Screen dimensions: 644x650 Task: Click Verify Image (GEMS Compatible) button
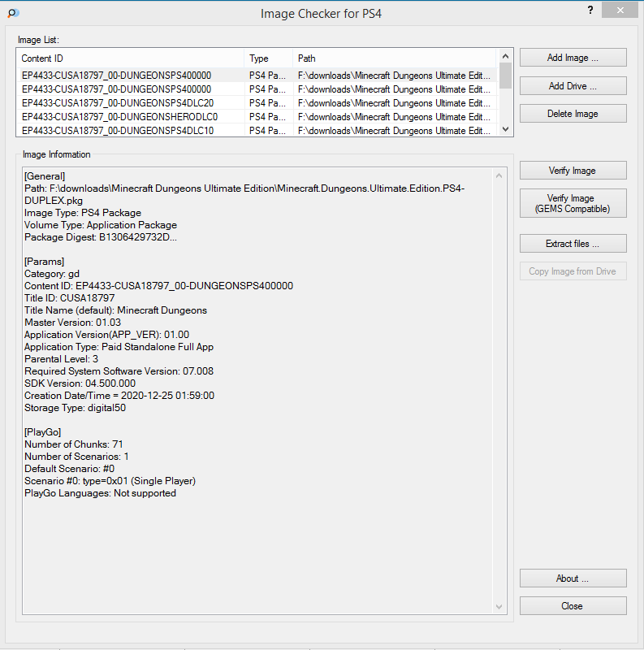(x=573, y=203)
